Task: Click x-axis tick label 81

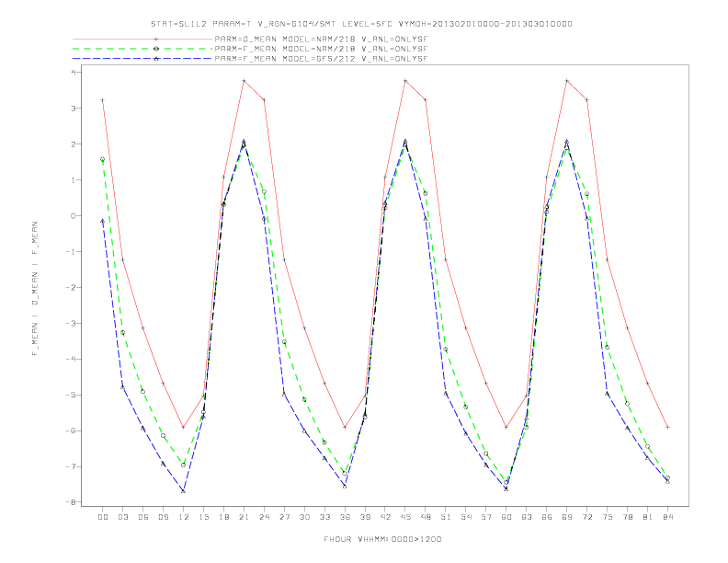Action: click(x=648, y=517)
